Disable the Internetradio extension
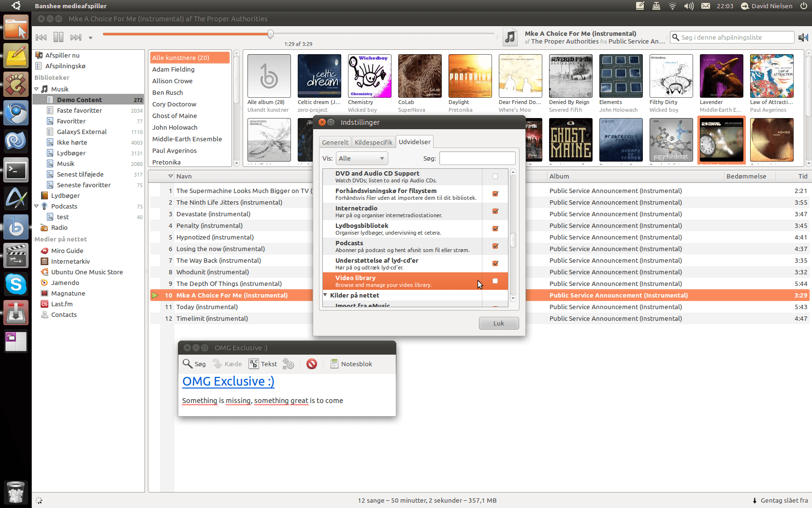This screenshot has width=812, height=508. 495,211
